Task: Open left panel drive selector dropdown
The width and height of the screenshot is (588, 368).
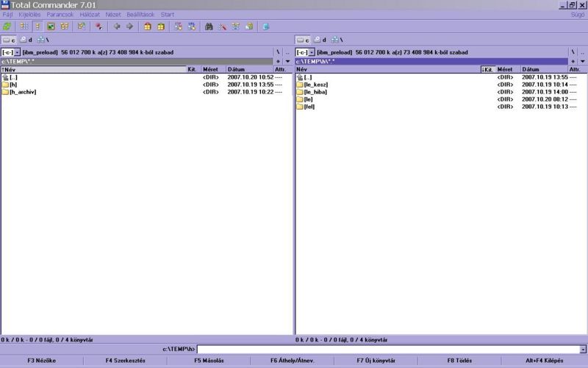Action: tap(17, 52)
